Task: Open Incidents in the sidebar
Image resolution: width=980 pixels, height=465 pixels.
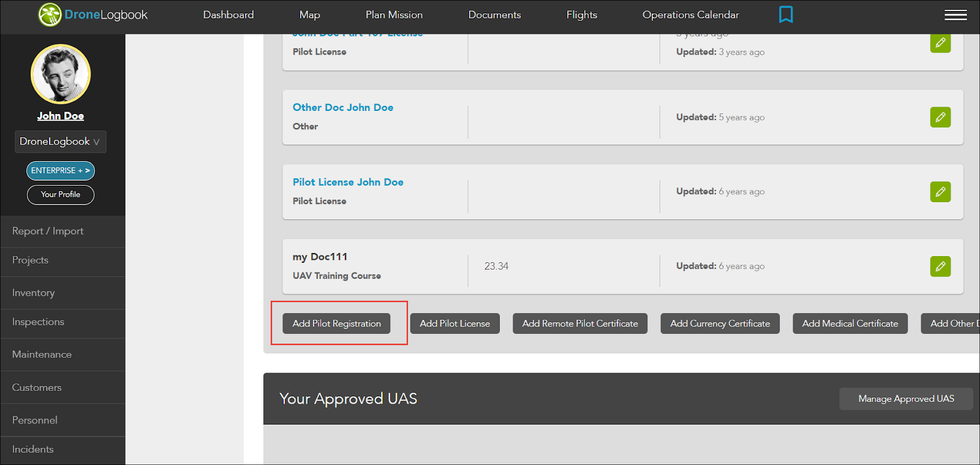Action: pyautogui.click(x=62, y=450)
